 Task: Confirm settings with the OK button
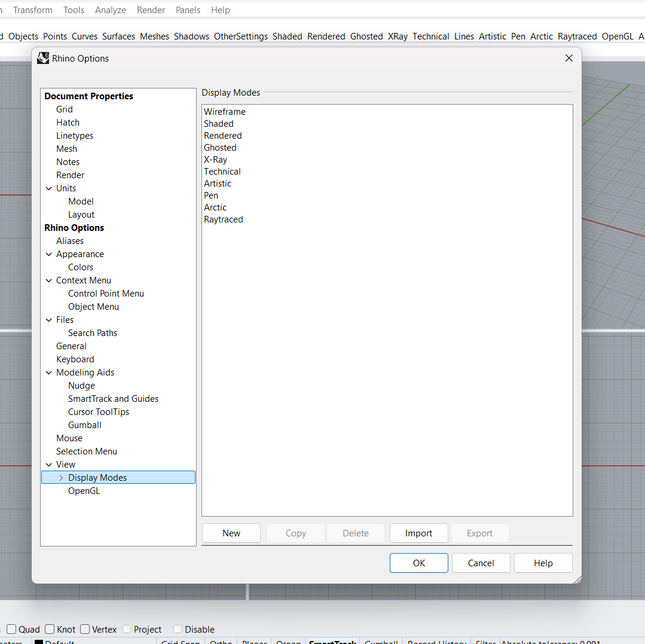tap(418, 563)
